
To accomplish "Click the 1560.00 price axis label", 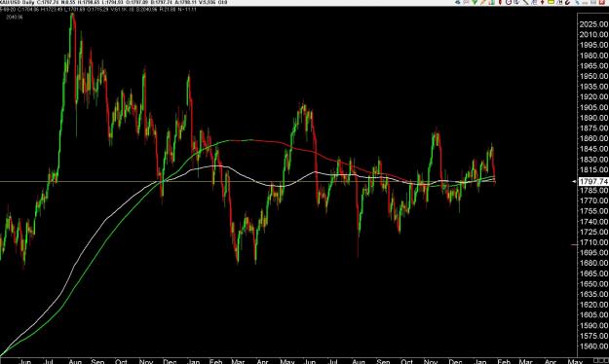I will click(x=593, y=346).
